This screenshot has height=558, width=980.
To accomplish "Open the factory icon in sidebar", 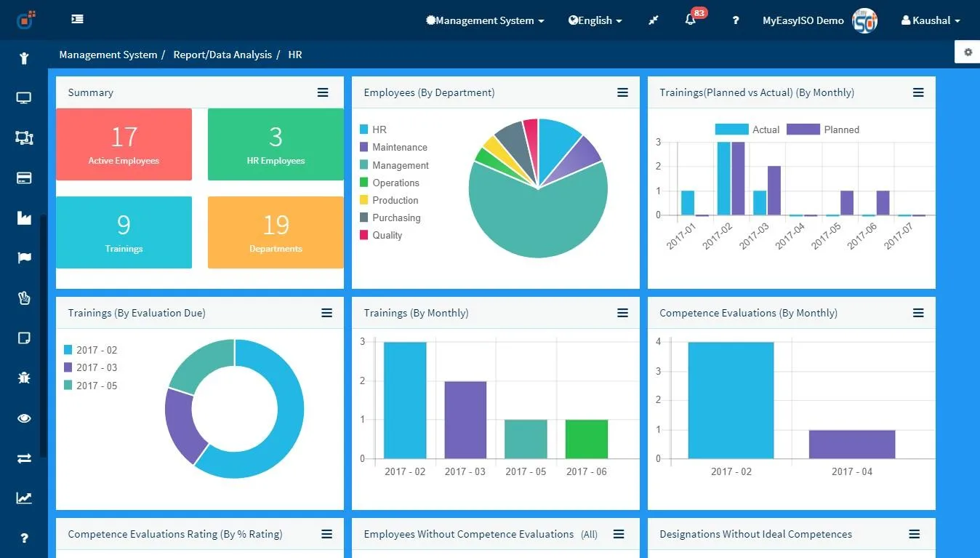I will [x=24, y=218].
